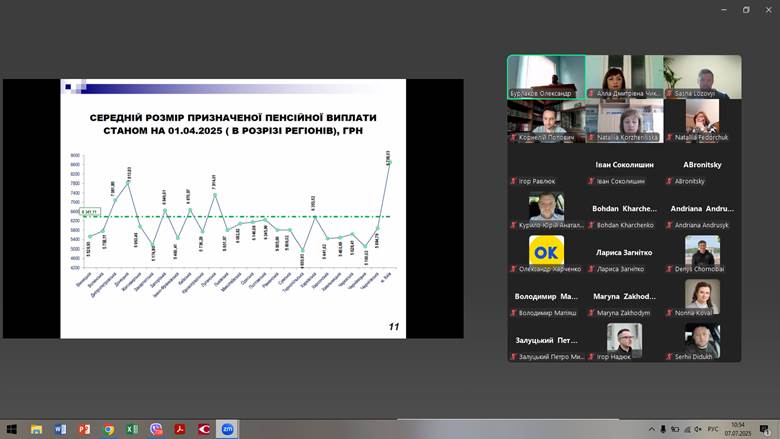Click the yellow OK avatar participant tile
This screenshot has height=439, width=780.
coord(546,251)
